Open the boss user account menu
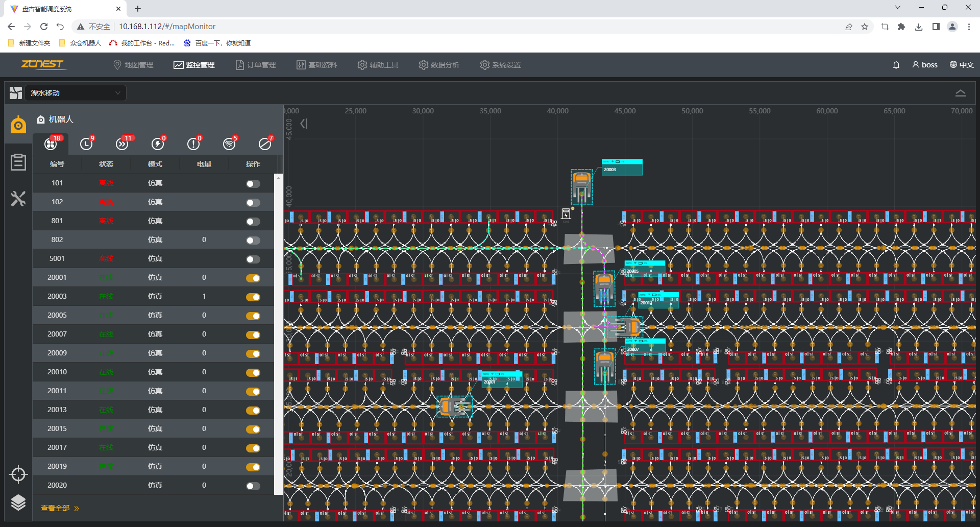This screenshot has height=527, width=980. (925, 65)
